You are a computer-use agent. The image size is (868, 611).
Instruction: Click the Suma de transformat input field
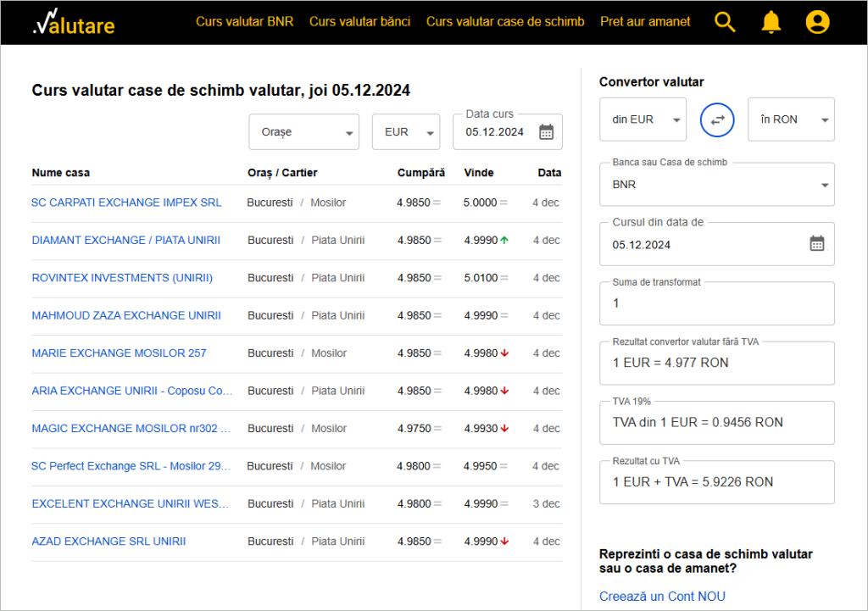[716, 303]
